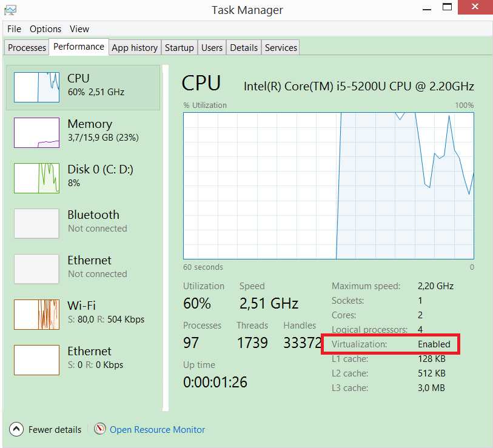
Task: Click the L3 cache 3,0 MB value
Action: pyautogui.click(x=431, y=388)
